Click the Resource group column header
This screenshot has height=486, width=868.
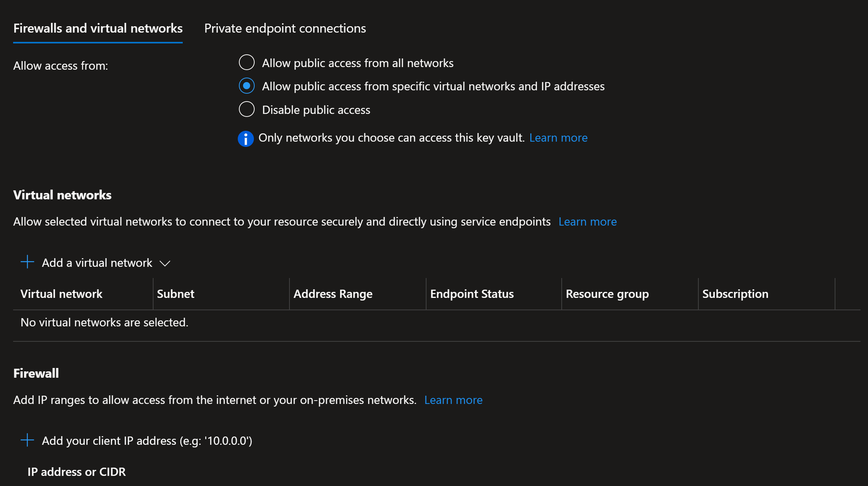pos(607,294)
